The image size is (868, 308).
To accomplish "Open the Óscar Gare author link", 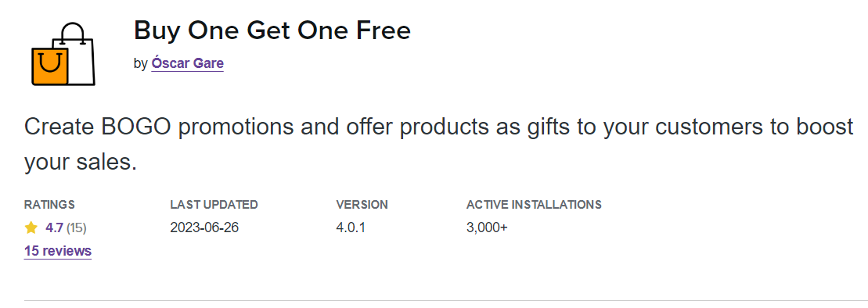I will (188, 63).
